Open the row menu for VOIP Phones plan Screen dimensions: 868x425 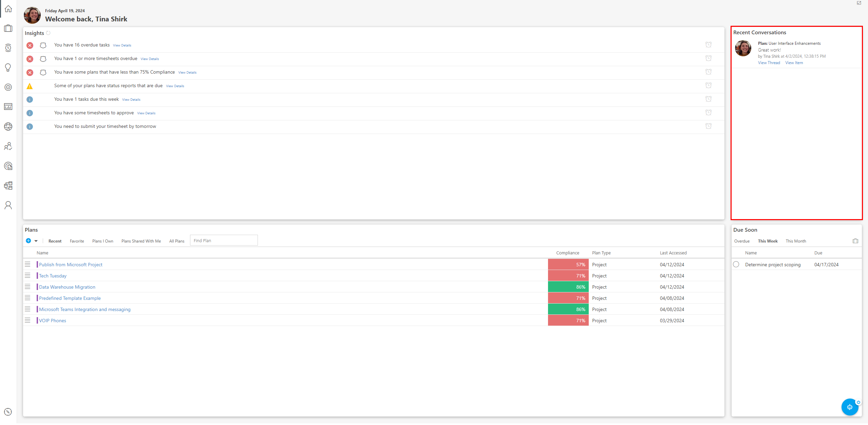pos(28,320)
